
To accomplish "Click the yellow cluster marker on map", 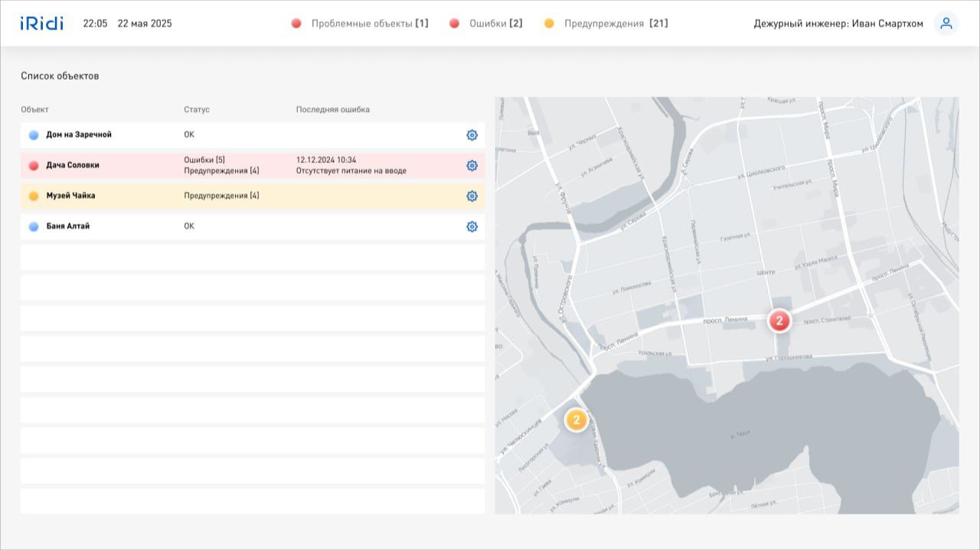I will [576, 420].
